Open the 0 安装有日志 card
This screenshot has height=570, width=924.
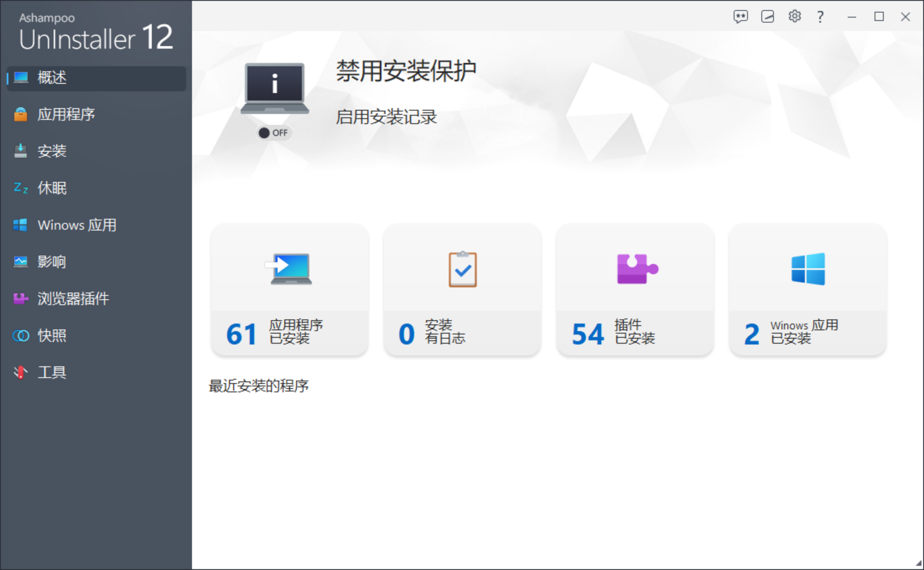coord(462,290)
